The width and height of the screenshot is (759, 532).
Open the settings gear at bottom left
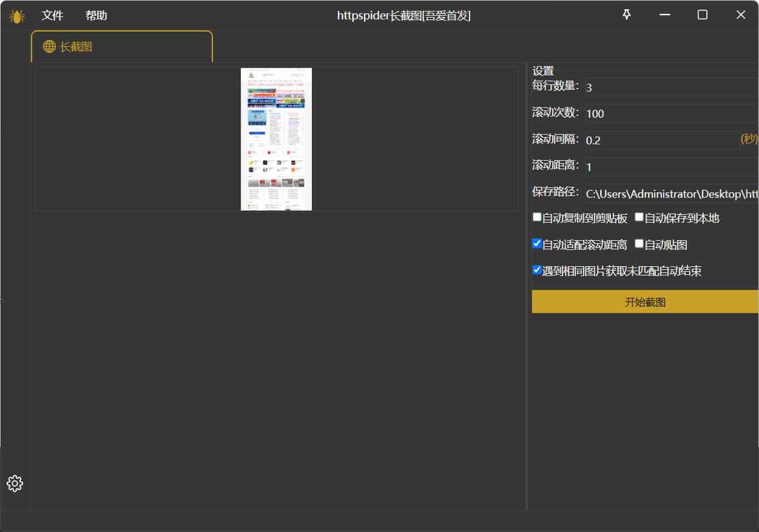tap(13, 483)
